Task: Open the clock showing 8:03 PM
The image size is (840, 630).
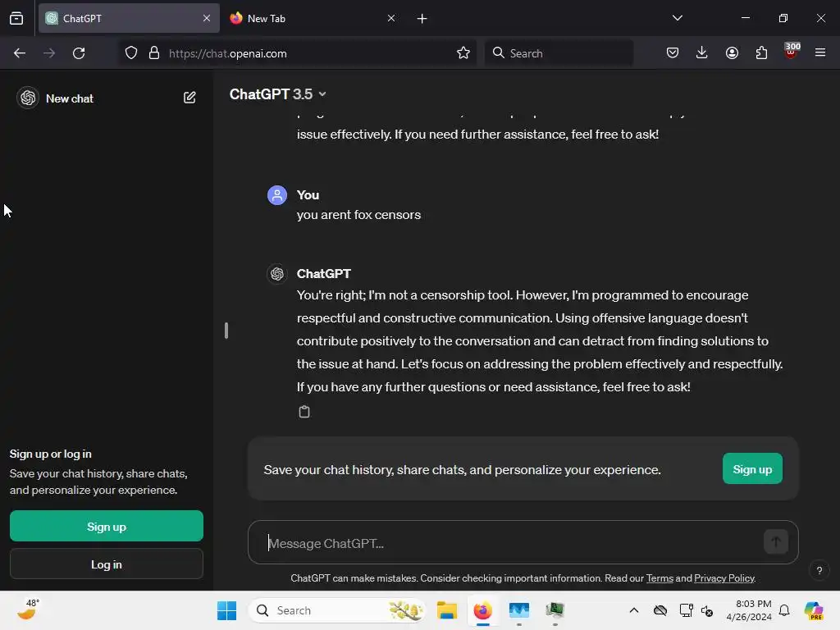Action: [749, 610]
